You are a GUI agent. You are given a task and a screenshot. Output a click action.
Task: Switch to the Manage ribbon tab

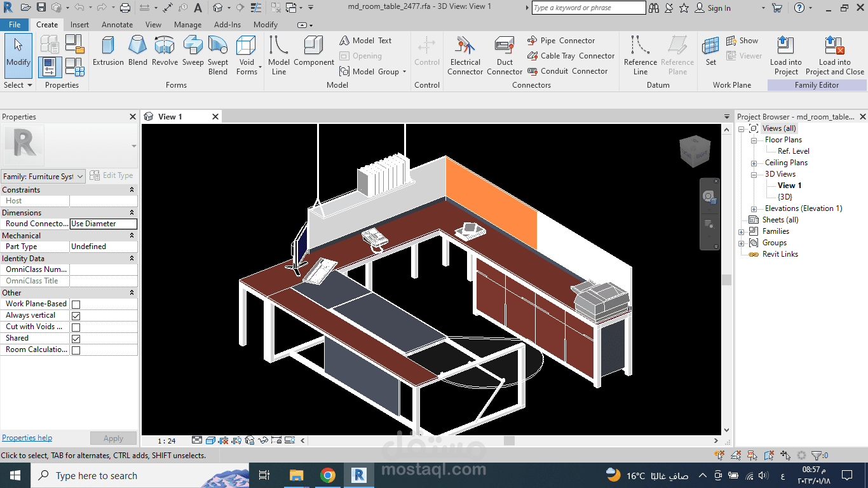187,25
